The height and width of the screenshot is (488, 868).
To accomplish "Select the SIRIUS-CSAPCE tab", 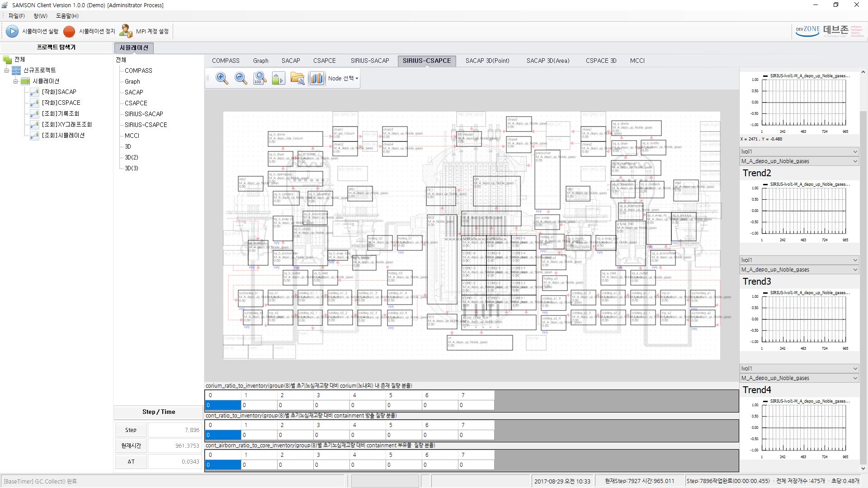I will click(x=426, y=60).
